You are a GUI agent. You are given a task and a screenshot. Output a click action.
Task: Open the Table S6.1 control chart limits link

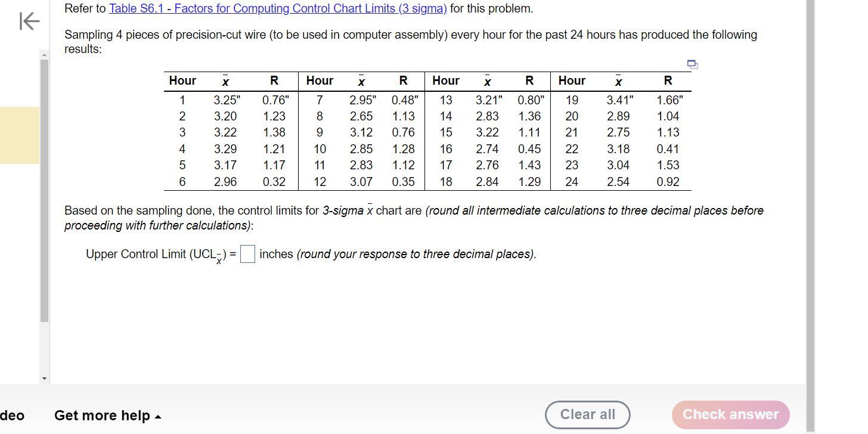pos(277,8)
